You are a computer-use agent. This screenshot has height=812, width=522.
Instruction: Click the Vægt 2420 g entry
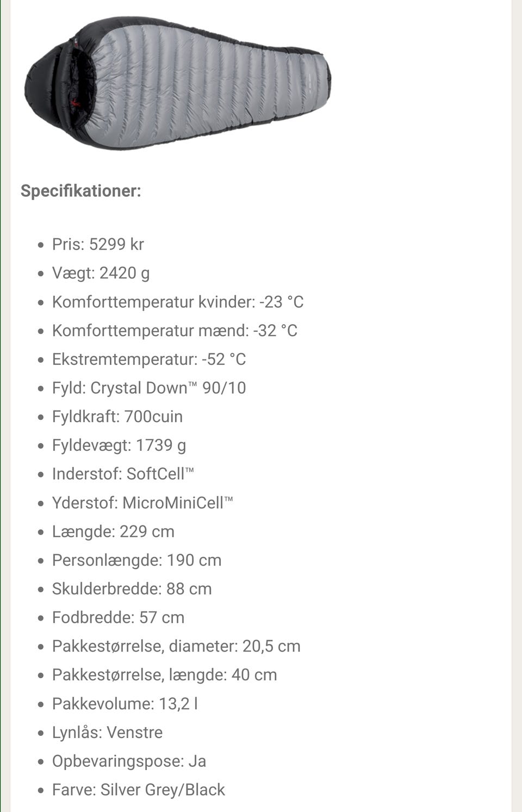point(101,273)
